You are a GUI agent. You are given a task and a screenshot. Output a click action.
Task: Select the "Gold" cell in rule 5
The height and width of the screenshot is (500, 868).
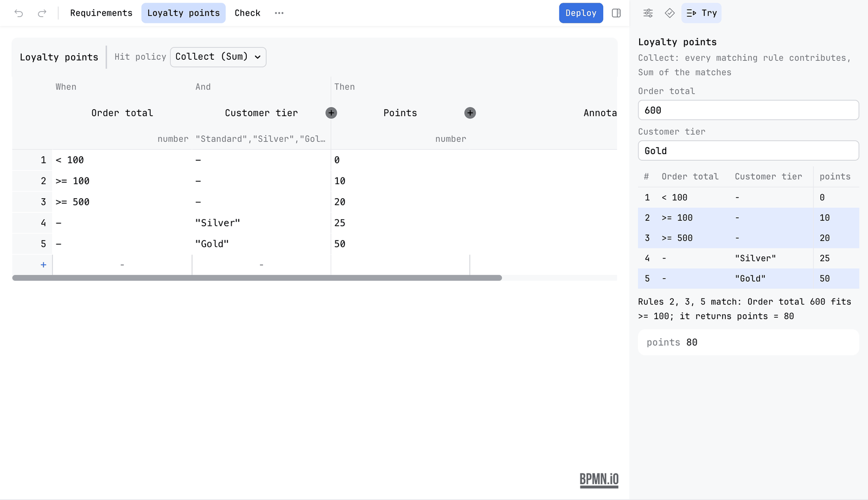pyautogui.click(x=261, y=244)
